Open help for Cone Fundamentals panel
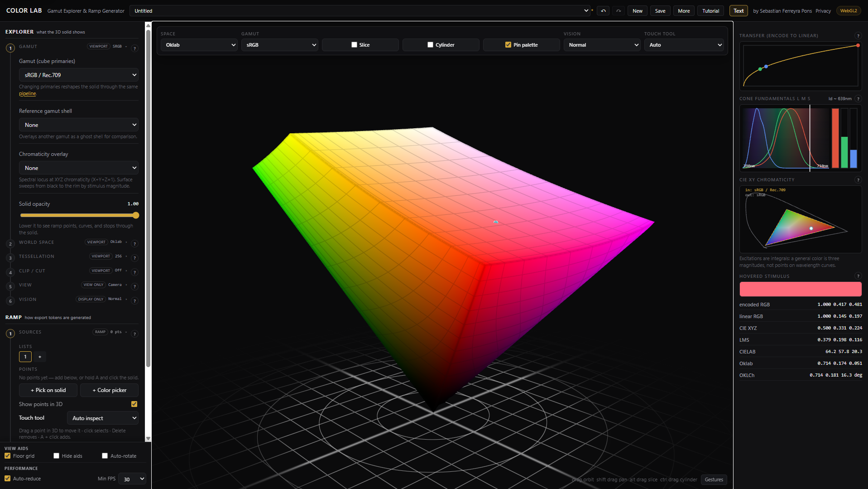The width and height of the screenshot is (868, 489). 858,99
